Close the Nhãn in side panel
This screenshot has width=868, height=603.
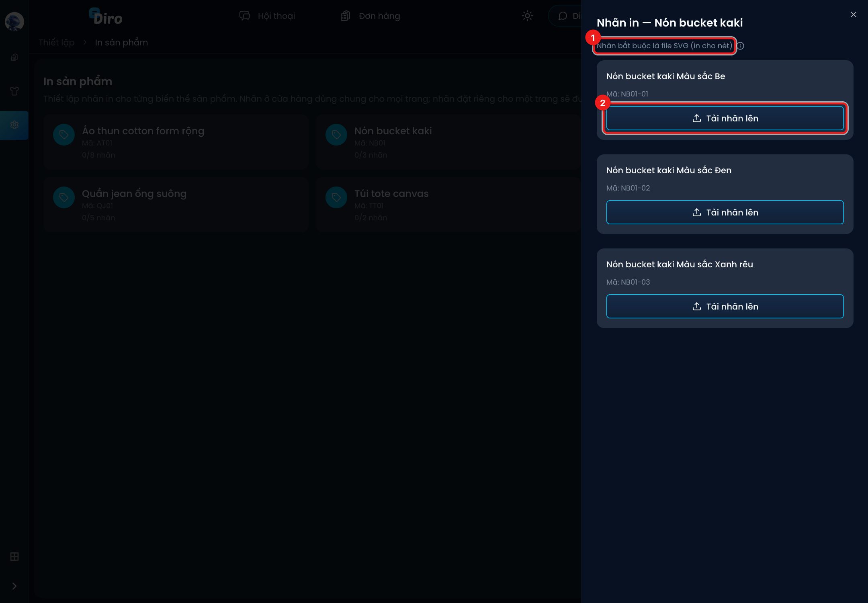point(854,14)
